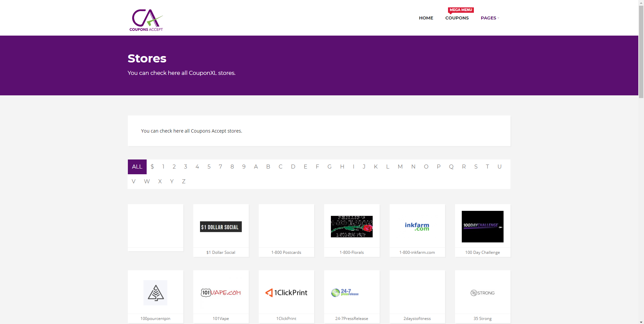The image size is (644, 324).
Task: Filter stores starting with 5
Action: (209, 167)
